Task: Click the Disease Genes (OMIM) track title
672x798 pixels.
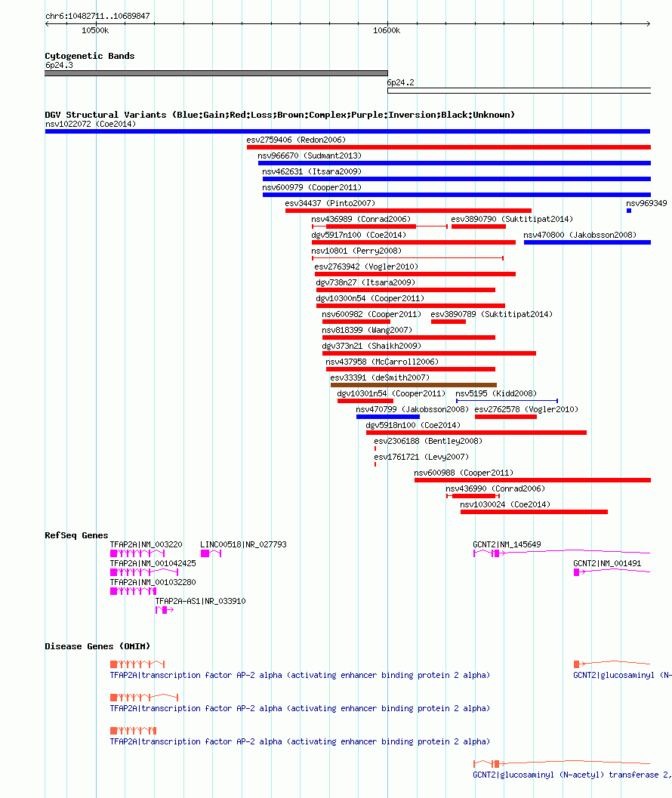Action: click(97, 646)
